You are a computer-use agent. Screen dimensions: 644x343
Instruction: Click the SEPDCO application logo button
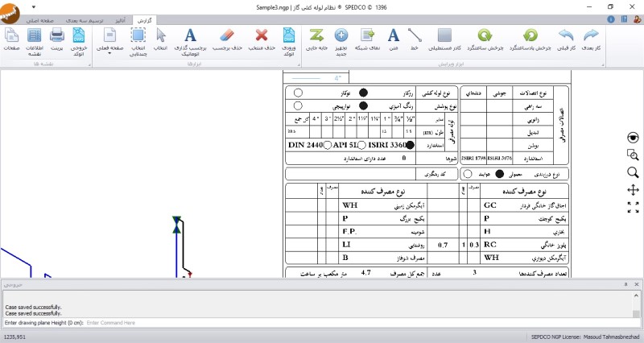[x=10, y=13]
